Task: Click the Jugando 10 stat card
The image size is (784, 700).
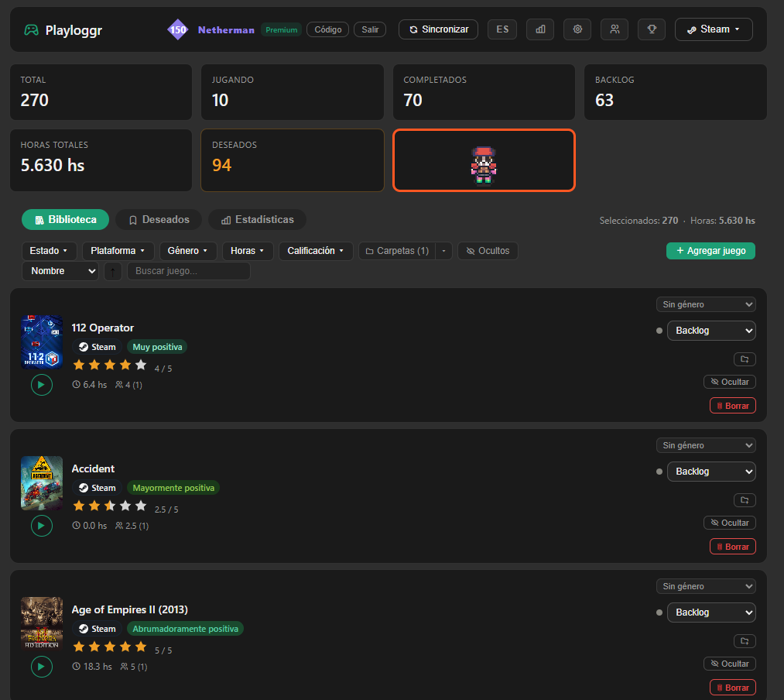Action: 293,92
